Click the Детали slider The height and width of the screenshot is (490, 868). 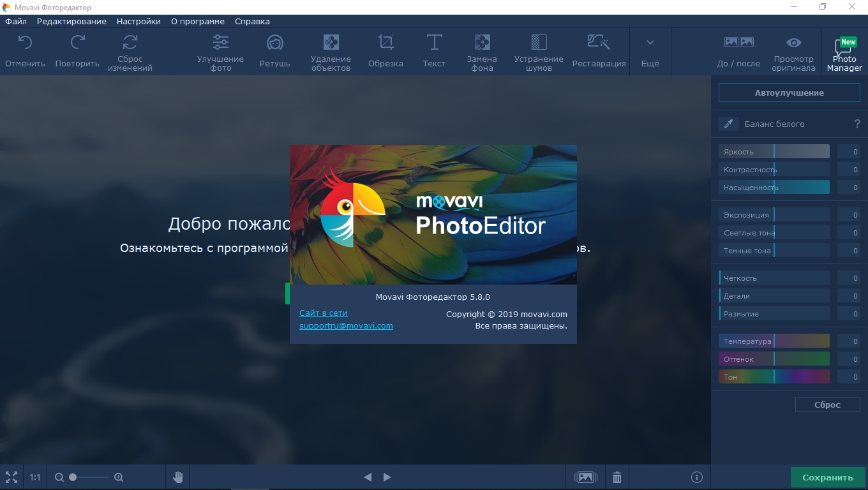(774, 296)
